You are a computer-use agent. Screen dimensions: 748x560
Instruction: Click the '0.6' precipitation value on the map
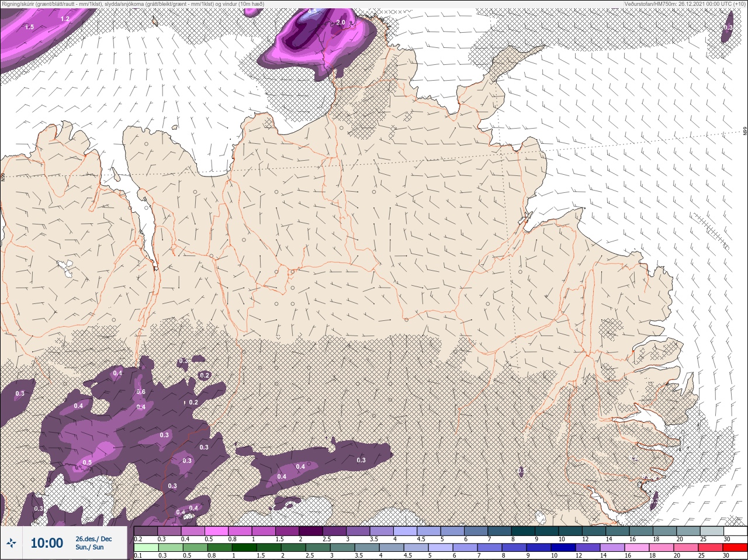(141, 392)
